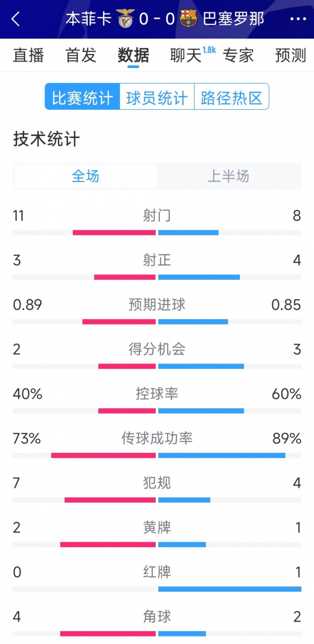
Task: Select the 数据 data tab
Action: point(133,55)
